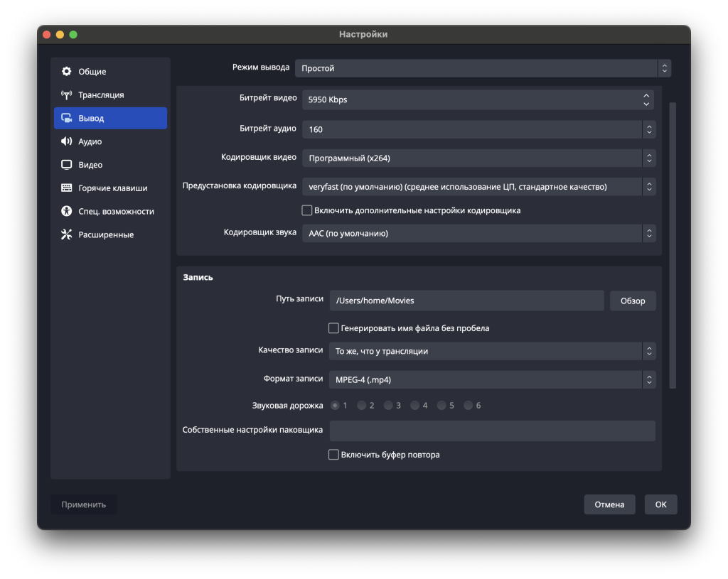Click the keyboard icon for Горячие клавиши

tap(66, 188)
